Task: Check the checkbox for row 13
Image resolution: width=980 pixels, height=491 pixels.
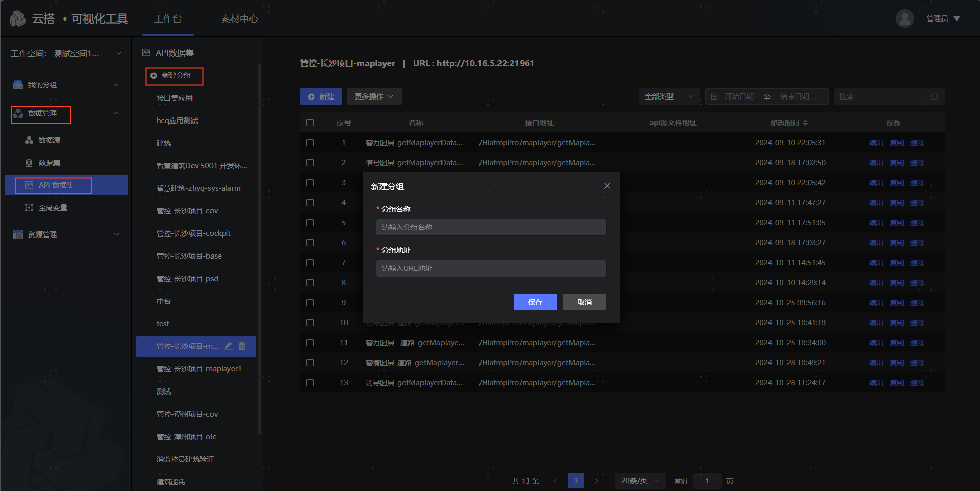Action: (x=310, y=383)
